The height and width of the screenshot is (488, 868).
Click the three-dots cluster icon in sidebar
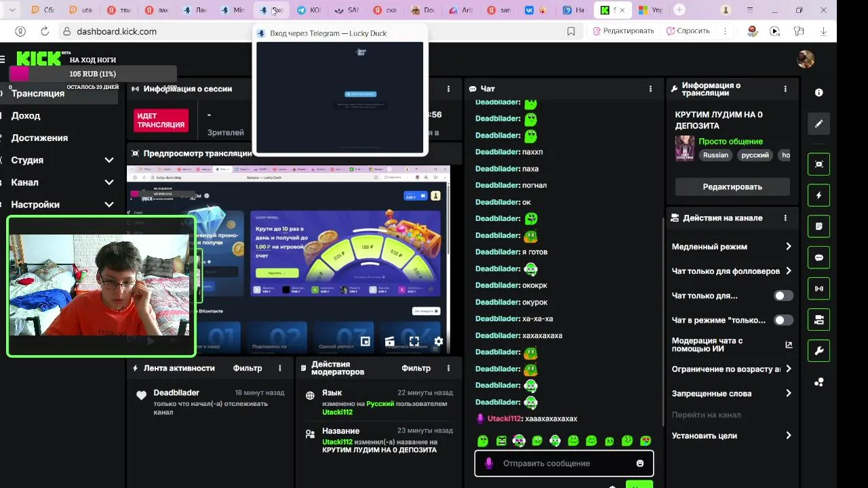(818, 382)
